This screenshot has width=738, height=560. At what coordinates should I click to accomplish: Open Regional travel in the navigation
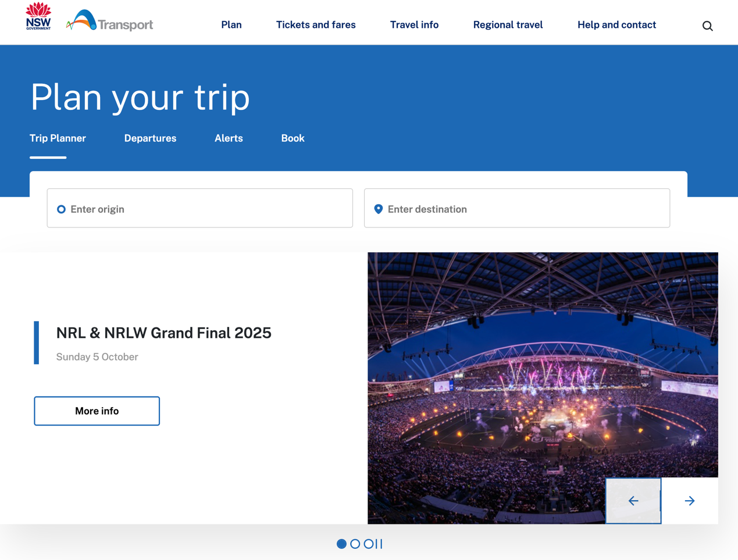[508, 25]
